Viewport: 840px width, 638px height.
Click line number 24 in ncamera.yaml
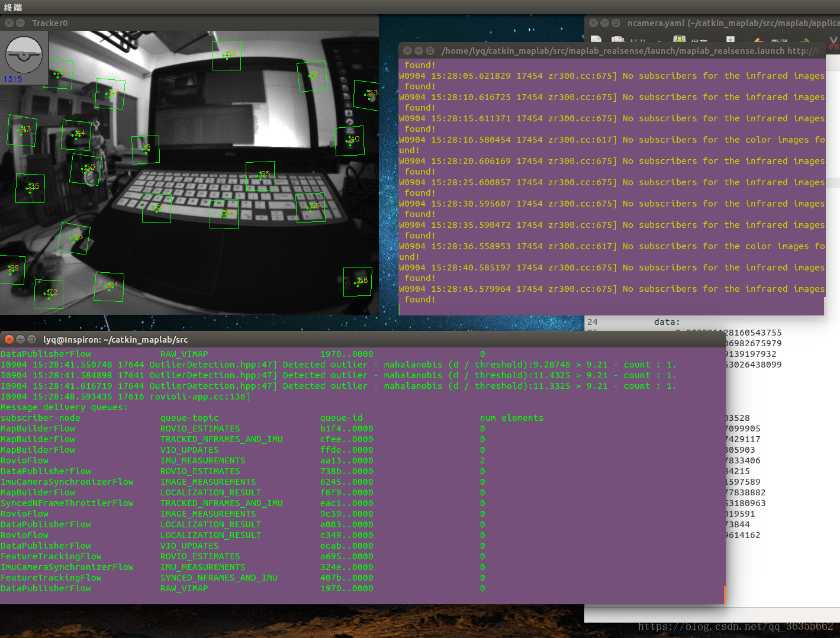coord(593,322)
